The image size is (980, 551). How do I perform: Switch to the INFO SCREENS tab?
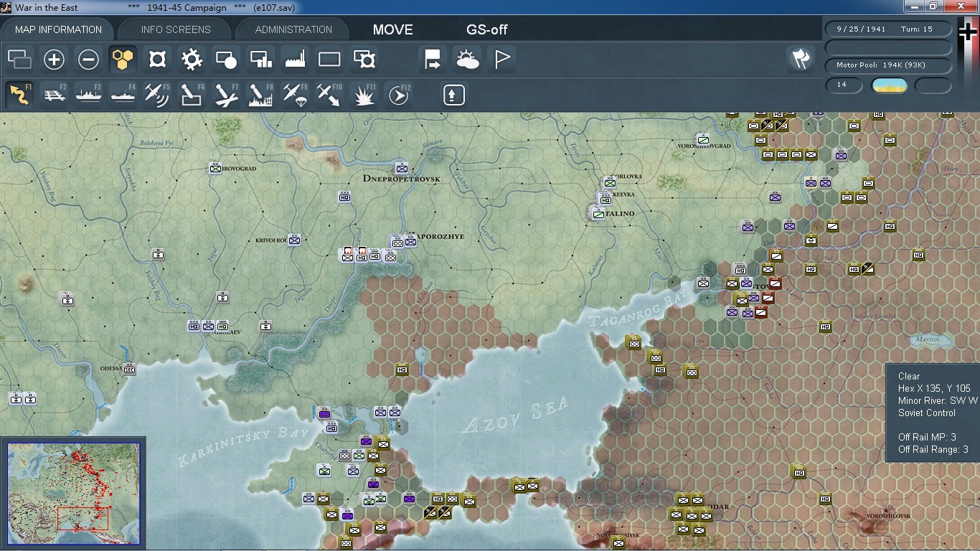[x=176, y=29]
